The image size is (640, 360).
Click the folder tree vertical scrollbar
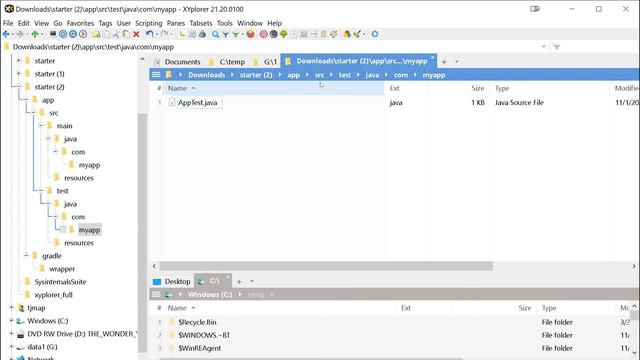point(142,233)
